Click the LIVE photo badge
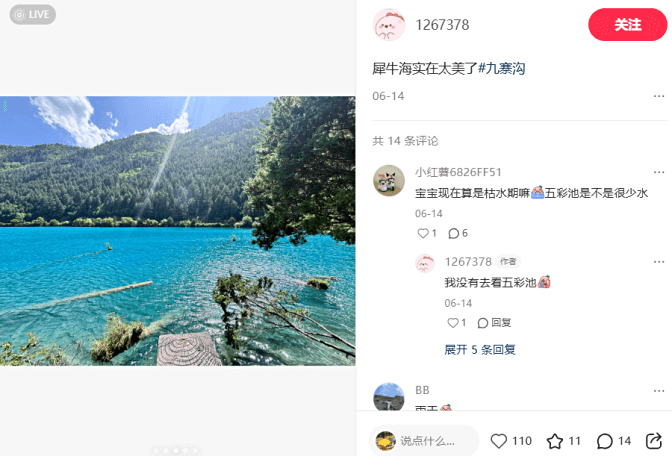Viewport: 672px width, 456px height. pyautogui.click(x=33, y=15)
